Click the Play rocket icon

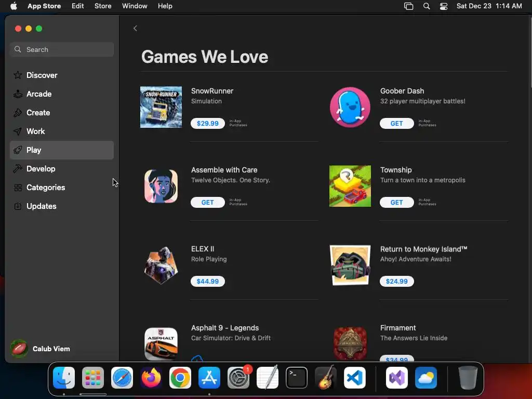click(x=18, y=150)
